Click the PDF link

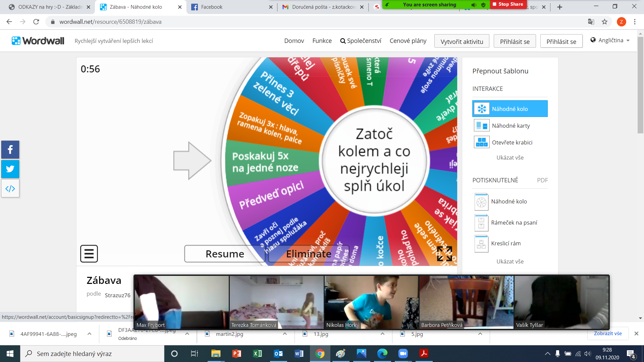(542, 180)
